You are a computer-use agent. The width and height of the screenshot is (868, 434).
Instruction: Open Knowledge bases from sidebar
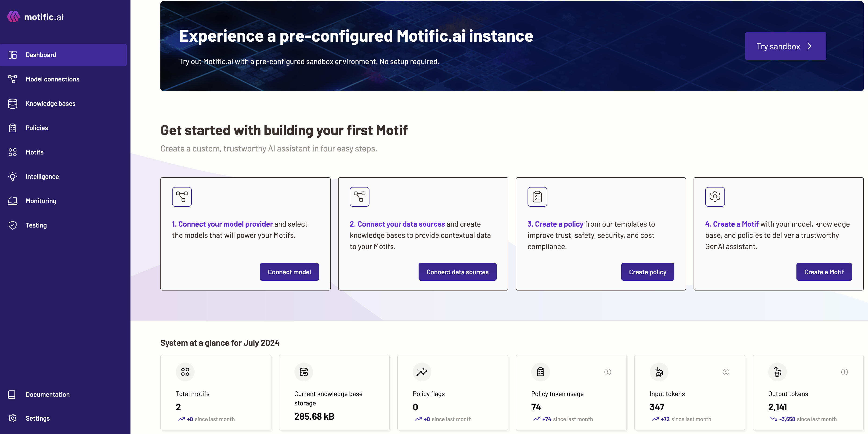tap(63, 103)
